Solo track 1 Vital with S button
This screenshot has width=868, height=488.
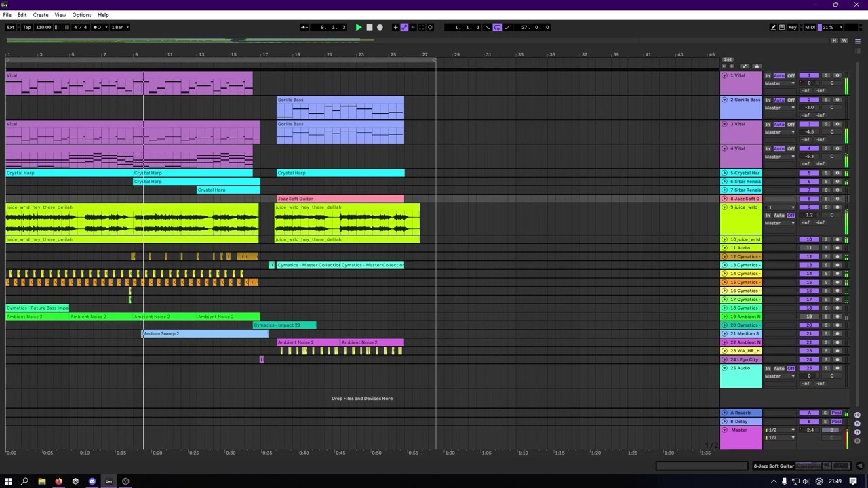pyautogui.click(x=826, y=75)
